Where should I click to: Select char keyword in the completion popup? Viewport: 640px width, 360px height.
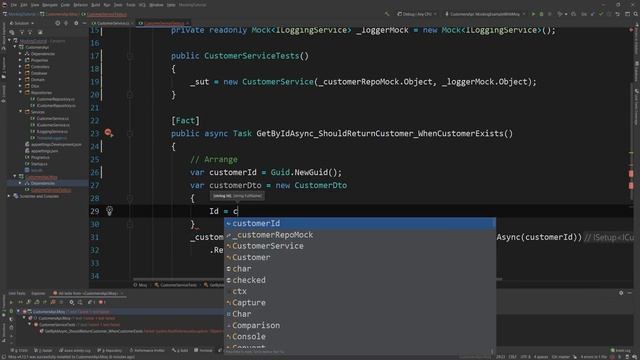[x=360, y=269]
